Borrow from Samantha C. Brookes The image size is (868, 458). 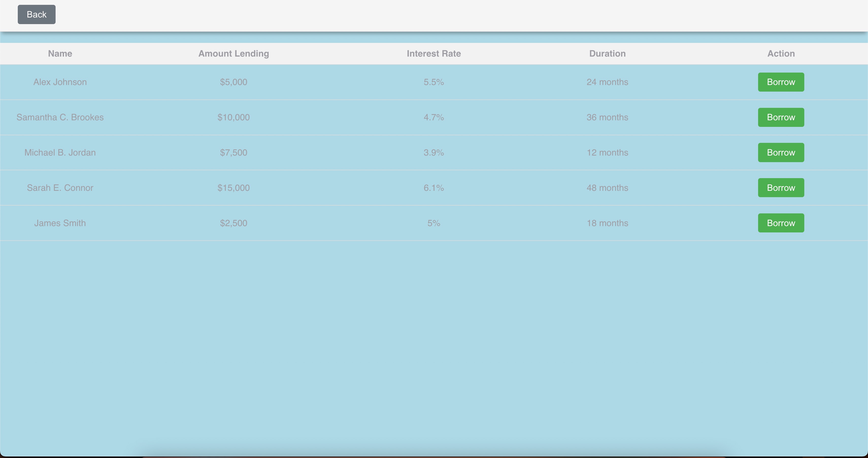click(781, 117)
